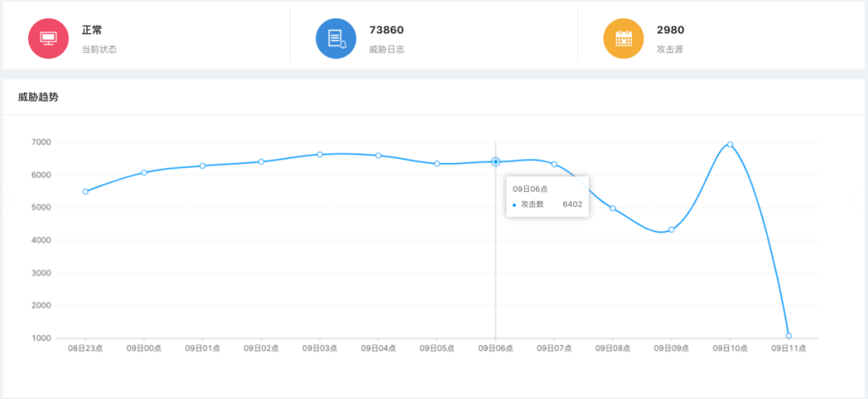Click the 2980 attack source count
Image resolution: width=868 pixels, height=399 pixels.
(x=670, y=30)
